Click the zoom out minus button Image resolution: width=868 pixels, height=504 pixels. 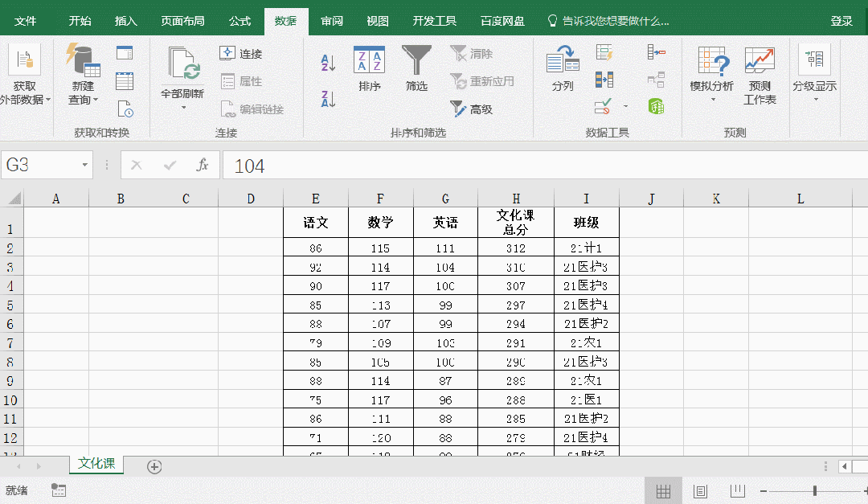764,490
